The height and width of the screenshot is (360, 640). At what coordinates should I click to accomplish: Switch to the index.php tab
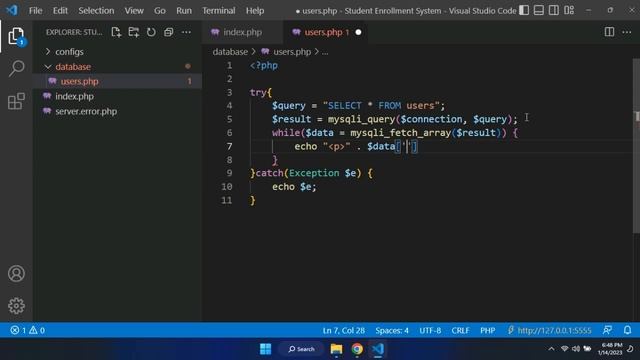(242, 32)
